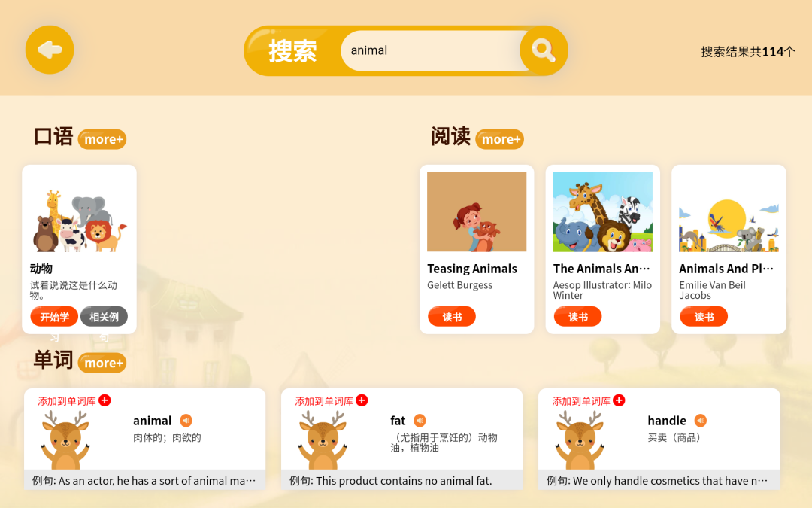Image resolution: width=812 pixels, height=508 pixels.
Task: Read the Emilie Van Beil Jacobs book
Action: 704,317
